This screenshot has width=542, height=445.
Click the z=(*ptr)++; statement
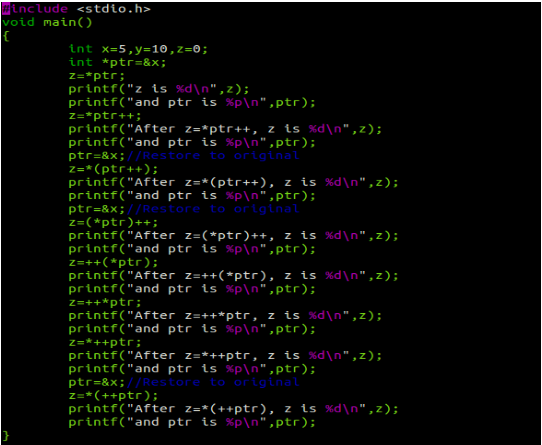[113, 222]
